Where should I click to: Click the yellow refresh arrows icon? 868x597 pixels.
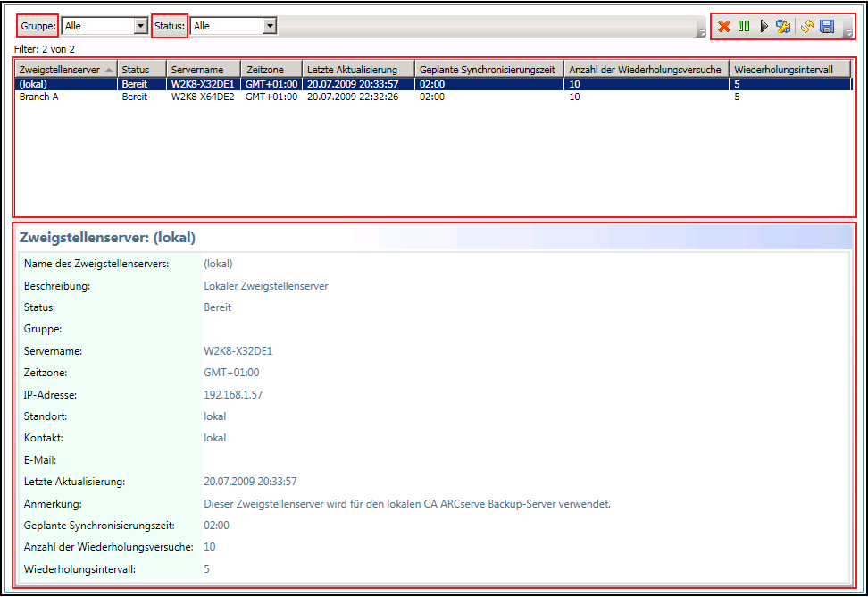[x=807, y=26]
